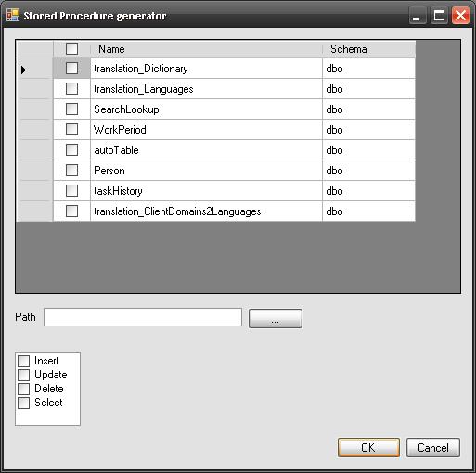Check the translation_Languages row checkbox

[x=71, y=89]
